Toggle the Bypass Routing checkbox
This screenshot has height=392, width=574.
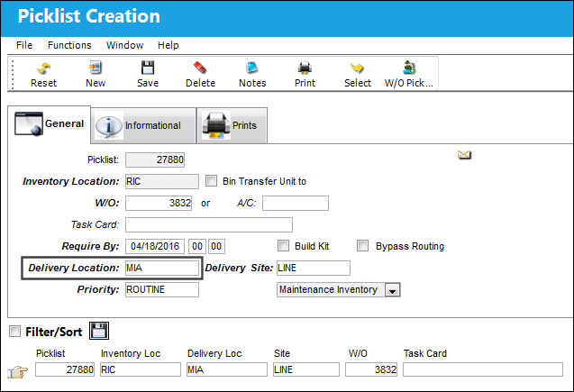tap(362, 246)
